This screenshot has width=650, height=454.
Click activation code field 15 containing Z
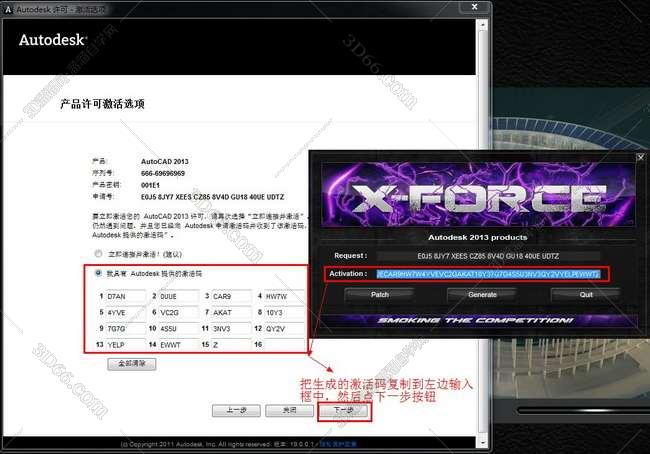point(232,345)
